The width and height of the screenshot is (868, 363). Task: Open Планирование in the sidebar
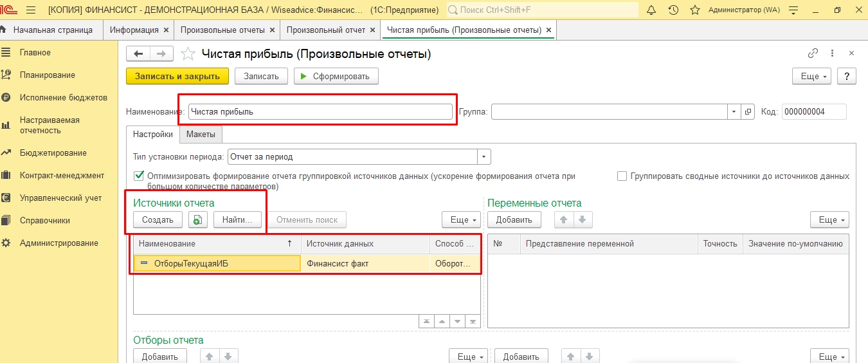pos(48,75)
